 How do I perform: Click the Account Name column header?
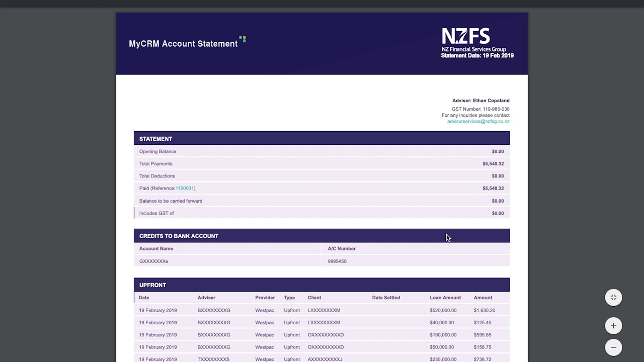point(156,248)
